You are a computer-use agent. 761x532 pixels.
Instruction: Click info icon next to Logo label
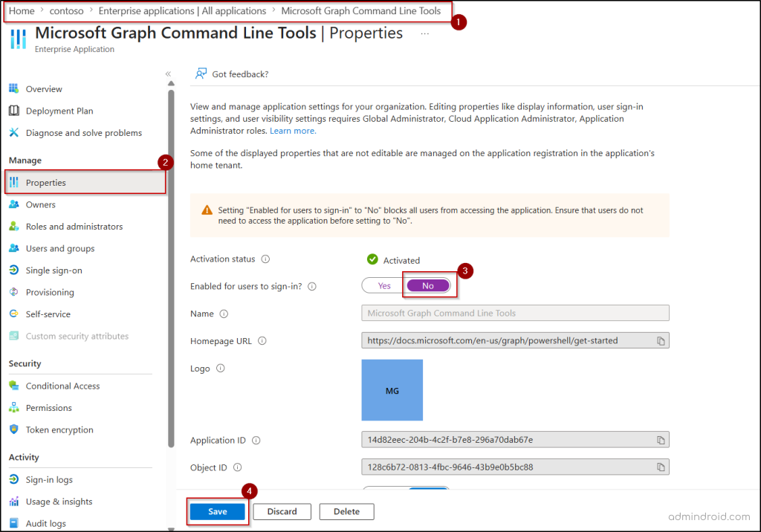220,368
